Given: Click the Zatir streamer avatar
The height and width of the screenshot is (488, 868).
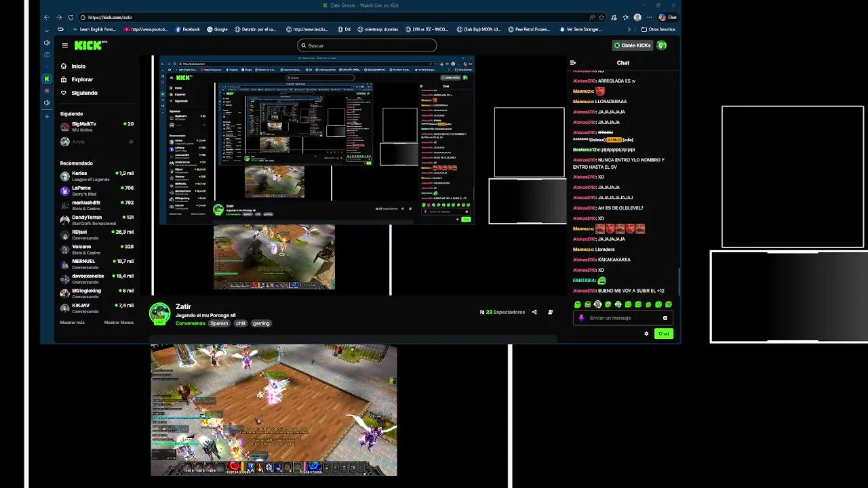Looking at the screenshot, I should click(160, 313).
